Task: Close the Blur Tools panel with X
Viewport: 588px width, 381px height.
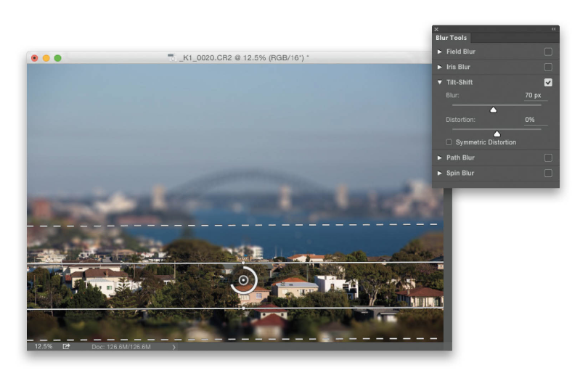Action: pos(436,29)
